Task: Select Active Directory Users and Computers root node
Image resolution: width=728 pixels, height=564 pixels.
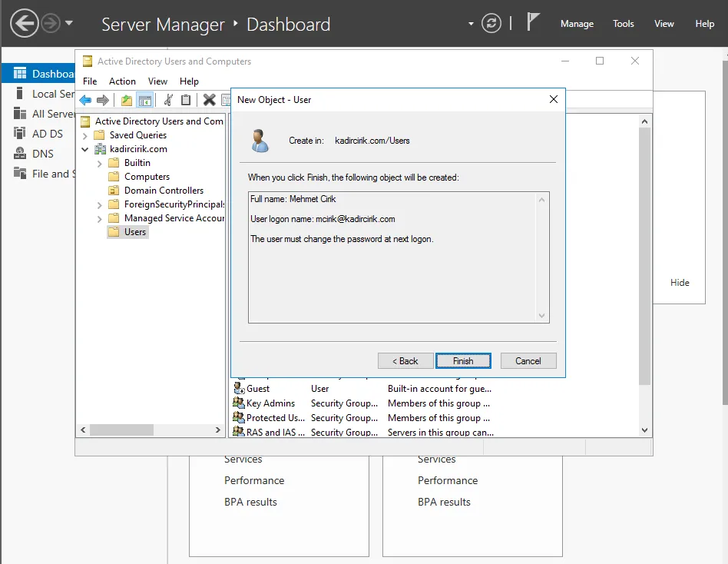Action: tap(152, 121)
